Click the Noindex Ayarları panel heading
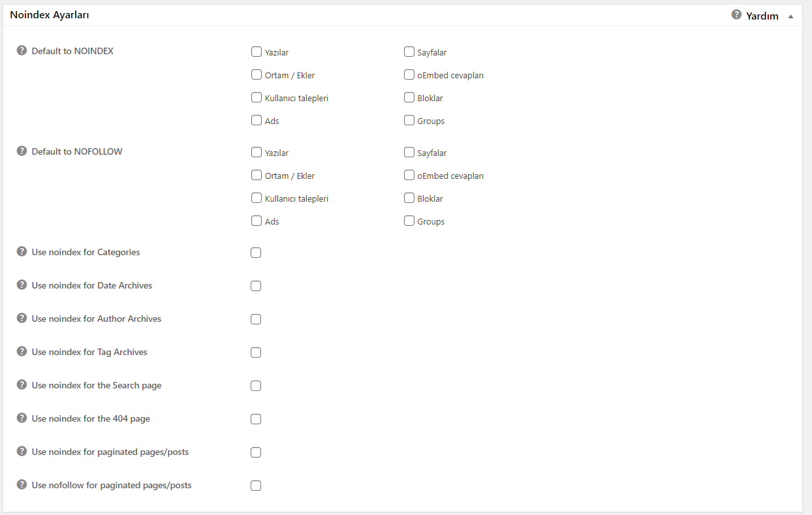Screen dimensions: 812x515 tap(50, 14)
